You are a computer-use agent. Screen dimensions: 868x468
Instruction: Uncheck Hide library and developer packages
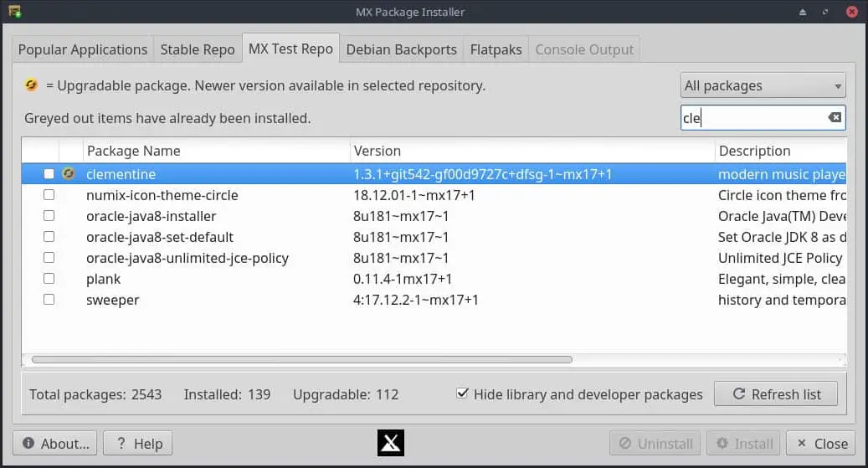click(462, 393)
